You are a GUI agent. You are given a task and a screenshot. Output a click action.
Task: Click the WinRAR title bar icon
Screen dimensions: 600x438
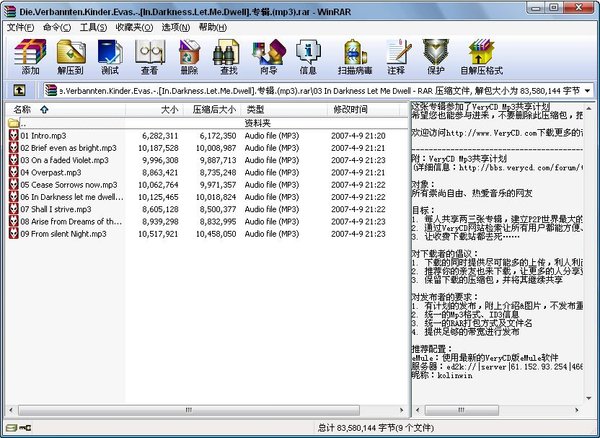10,11
